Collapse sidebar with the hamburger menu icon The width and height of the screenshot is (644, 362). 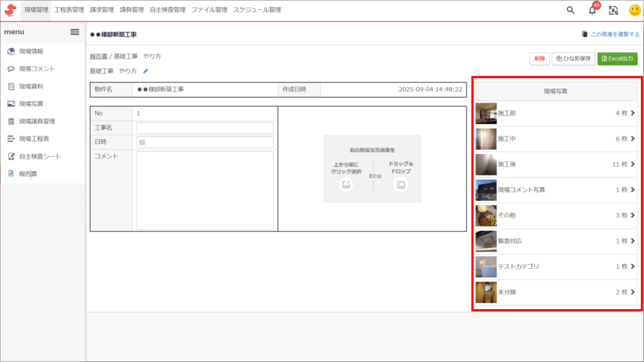tap(74, 32)
